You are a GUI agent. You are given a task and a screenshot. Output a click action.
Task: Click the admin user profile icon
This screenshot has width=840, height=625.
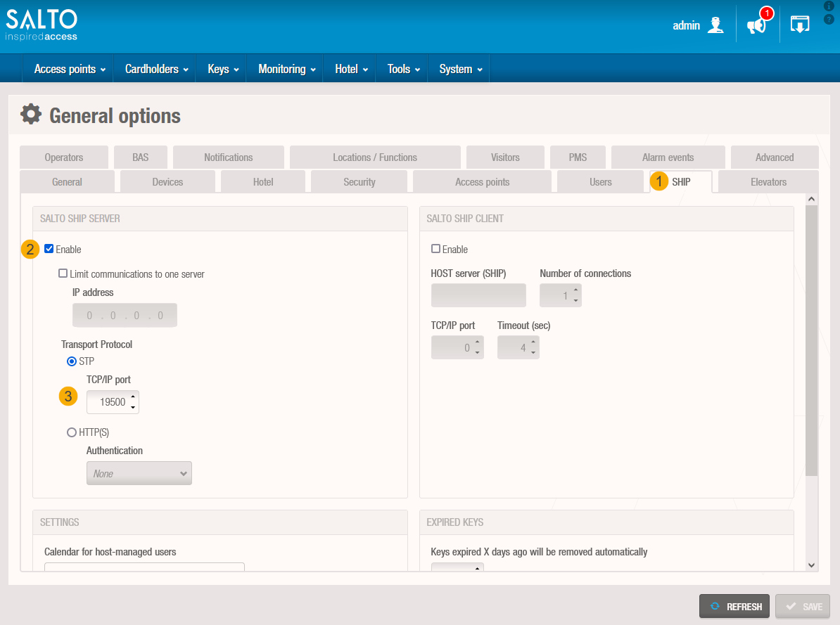(715, 25)
